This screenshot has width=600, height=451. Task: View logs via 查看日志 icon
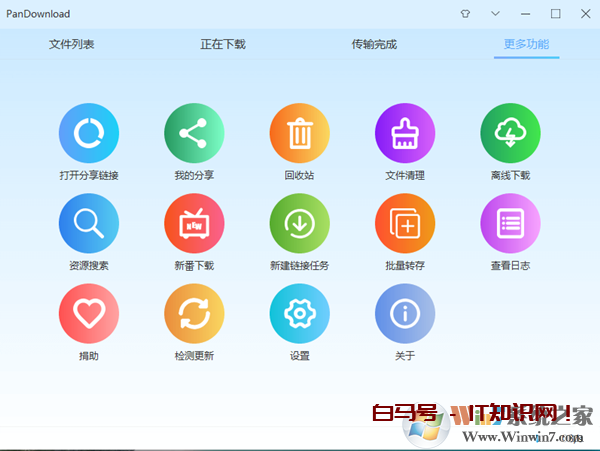(x=510, y=223)
